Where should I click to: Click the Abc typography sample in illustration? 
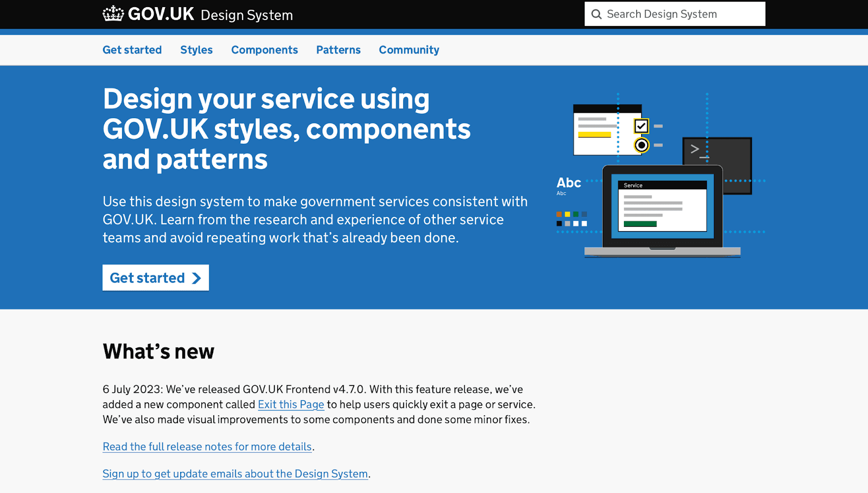569,185
